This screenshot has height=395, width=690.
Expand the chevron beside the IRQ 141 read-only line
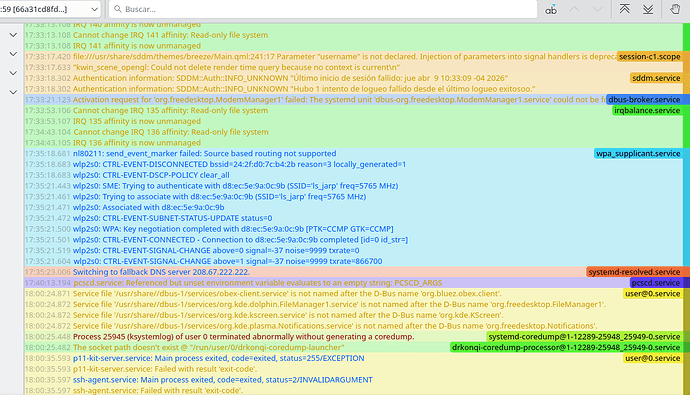[13, 35]
